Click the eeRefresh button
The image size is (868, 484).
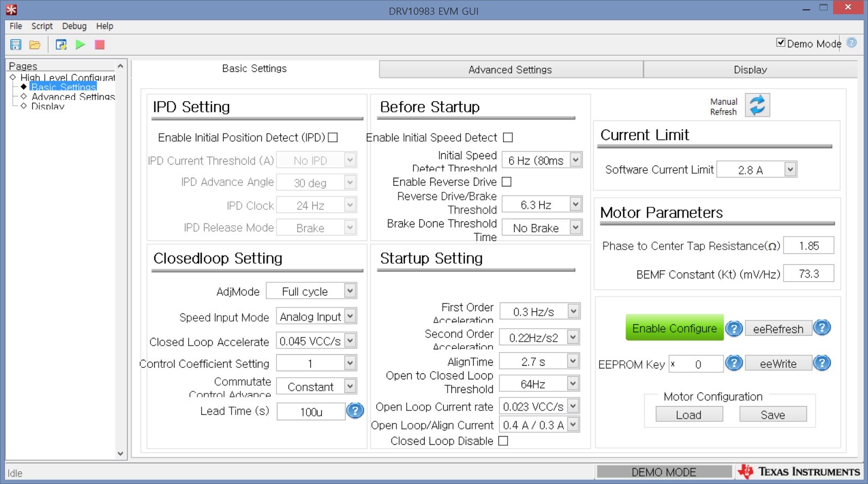tap(778, 329)
